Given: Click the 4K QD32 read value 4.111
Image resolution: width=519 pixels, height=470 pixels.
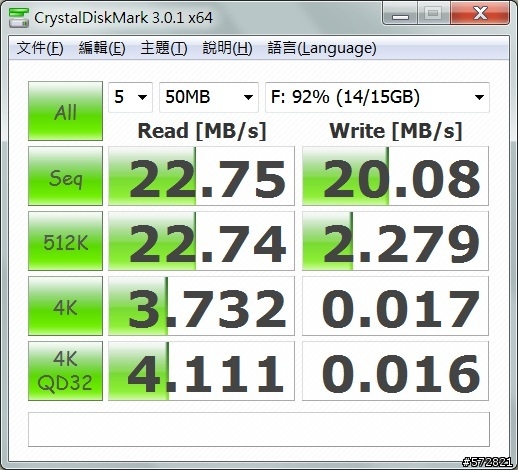Looking at the screenshot, I should (201, 371).
